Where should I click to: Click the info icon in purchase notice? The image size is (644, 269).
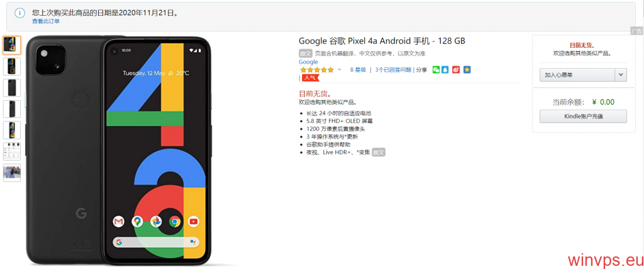19,13
